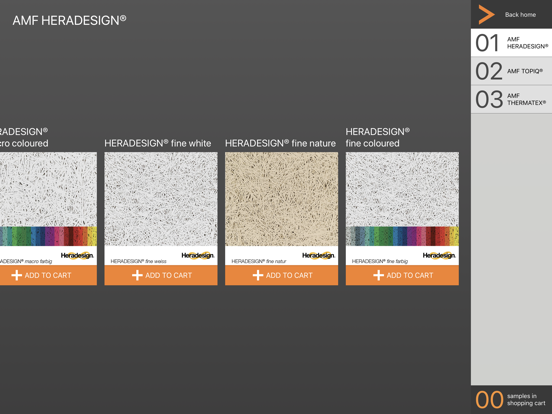
Task: Click plus icon on fine nature card
Action: (258, 275)
